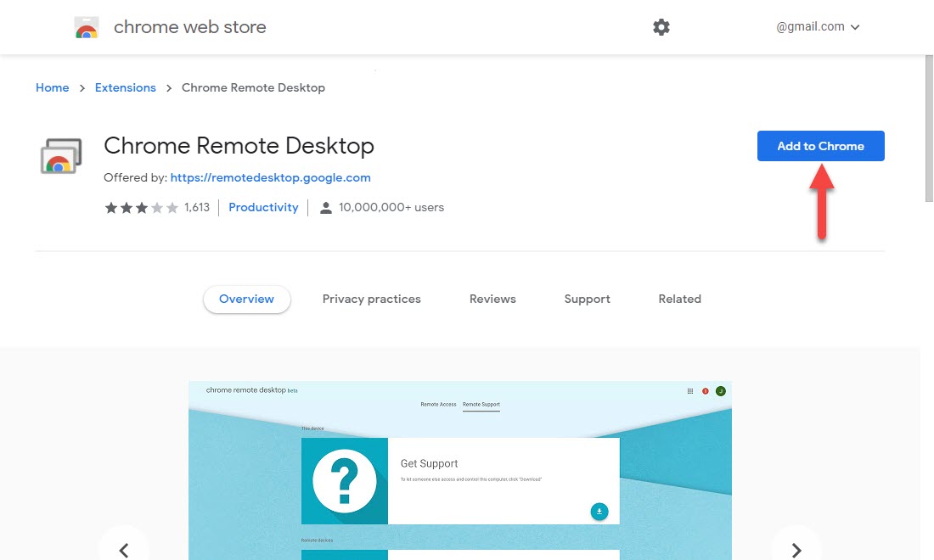Viewport: 934px width, 560px height.
Task: Show the Related tab
Action: pos(679,299)
